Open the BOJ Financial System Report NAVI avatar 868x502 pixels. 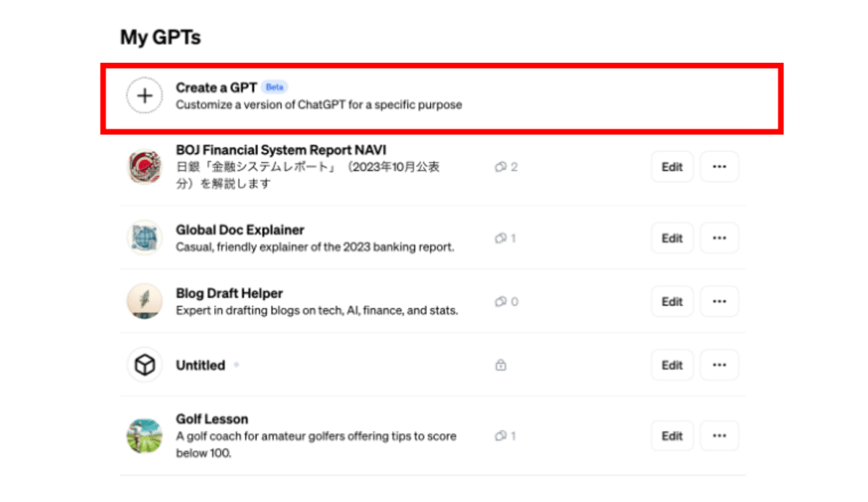(x=144, y=166)
